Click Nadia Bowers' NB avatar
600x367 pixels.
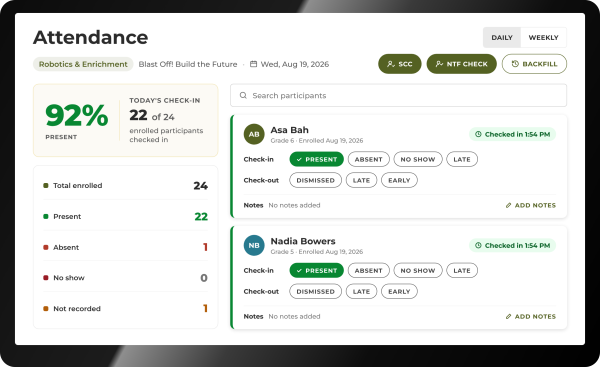[254, 245]
